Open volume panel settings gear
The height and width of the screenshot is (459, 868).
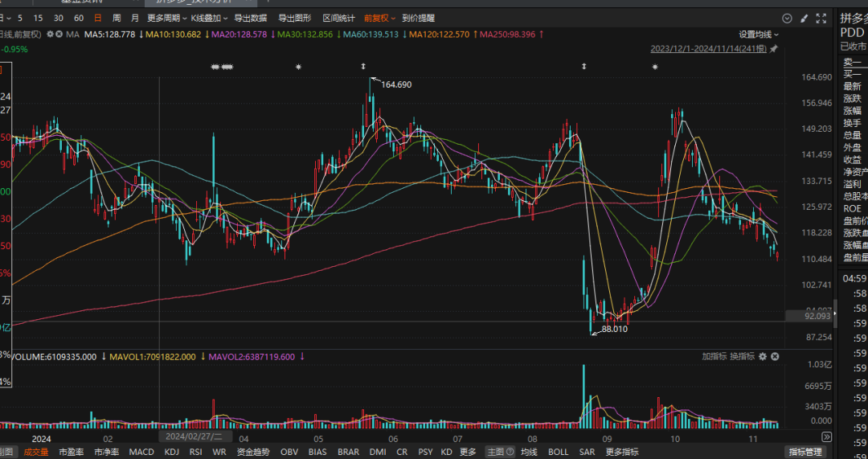[x=763, y=356]
